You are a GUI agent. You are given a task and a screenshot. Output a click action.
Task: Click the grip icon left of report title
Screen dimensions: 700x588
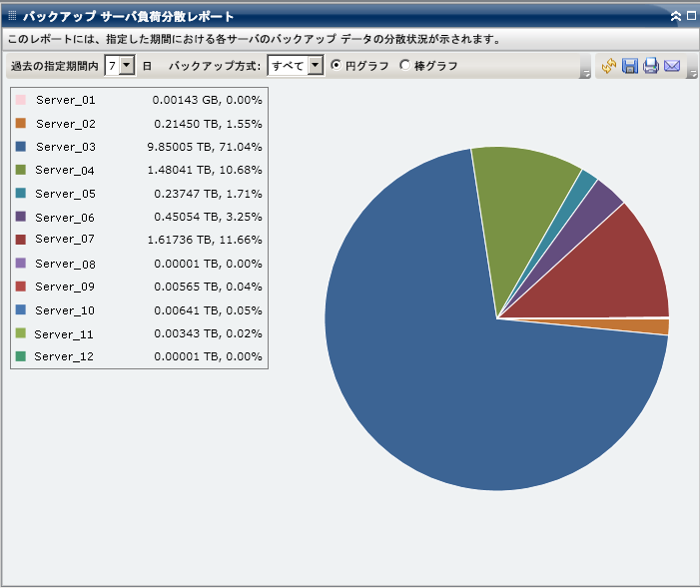(13, 16)
